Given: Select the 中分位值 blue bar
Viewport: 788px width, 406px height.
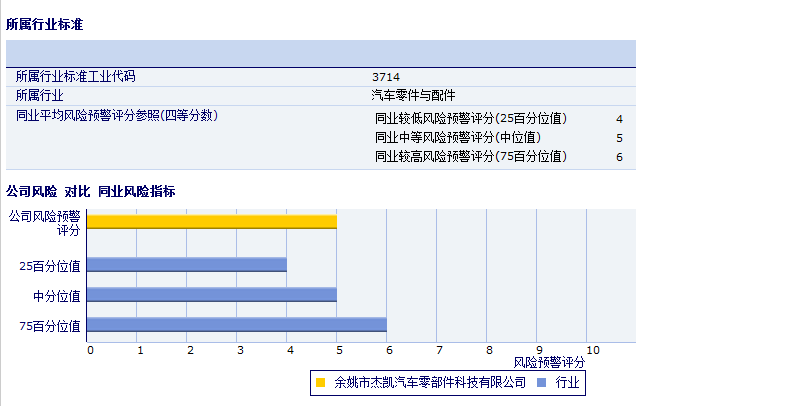Looking at the screenshot, I should (212, 295).
